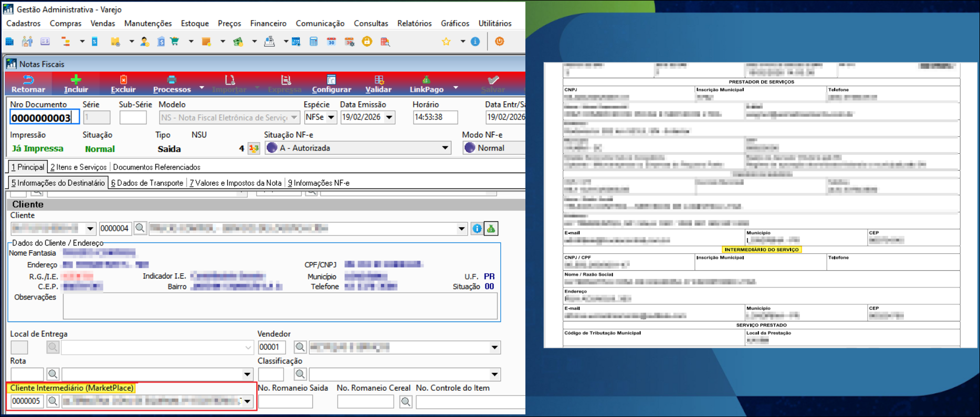Viewport: 980px width, 417px height.
Task: Click the Validar toolbar icon
Action: [378, 80]
